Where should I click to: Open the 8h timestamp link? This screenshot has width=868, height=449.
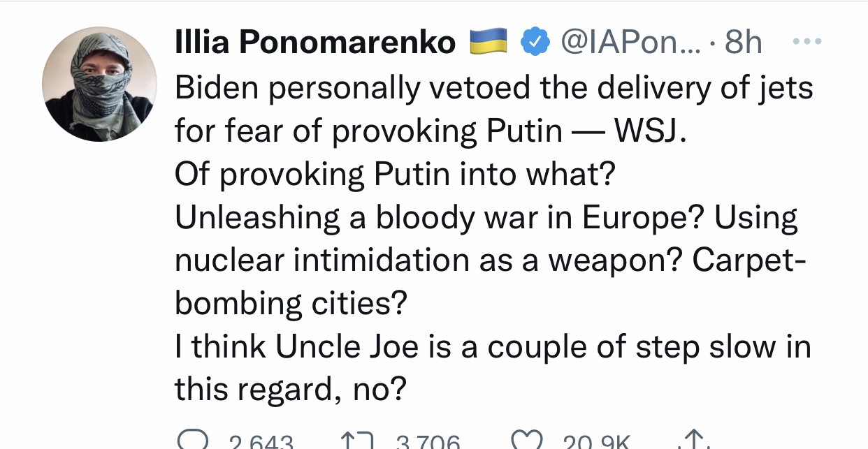point(743,43)
